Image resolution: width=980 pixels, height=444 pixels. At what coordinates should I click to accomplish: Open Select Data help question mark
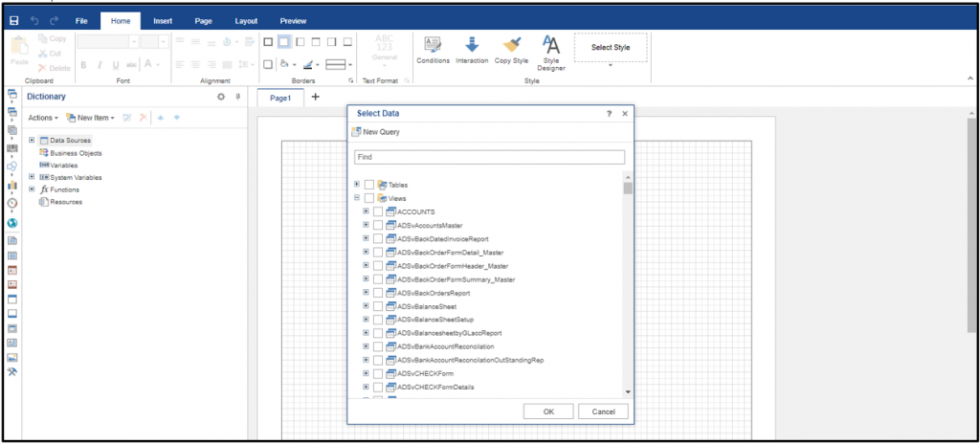point(610,114)
